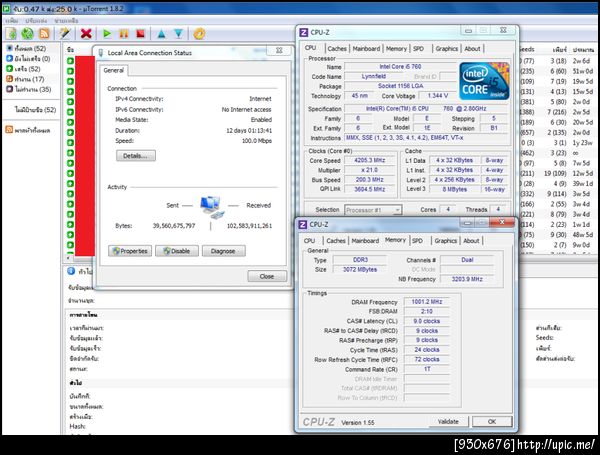Click the CPU-Z title icon of upper window
This screenshot has width=600, height=455.
(303, 33)
